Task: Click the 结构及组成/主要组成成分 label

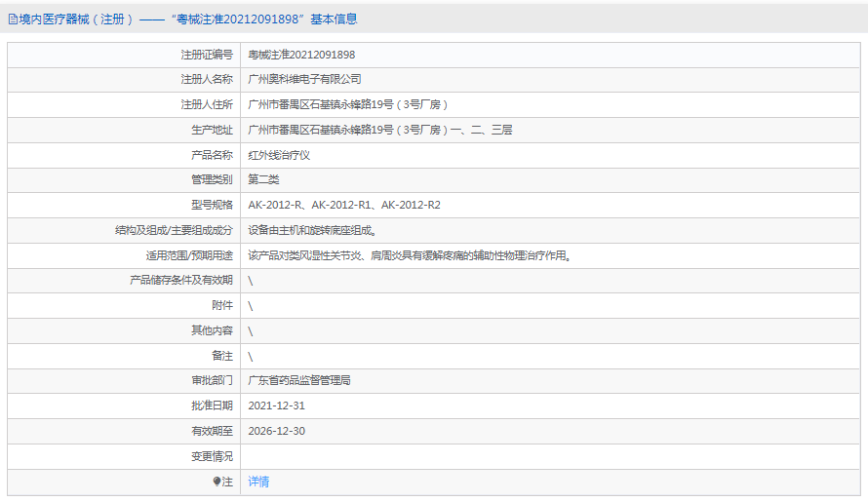Action: tap(174, 230)
